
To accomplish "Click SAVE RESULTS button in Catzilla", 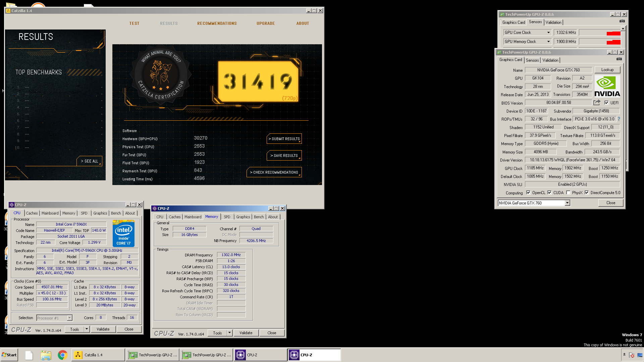I will coord(284,156).
